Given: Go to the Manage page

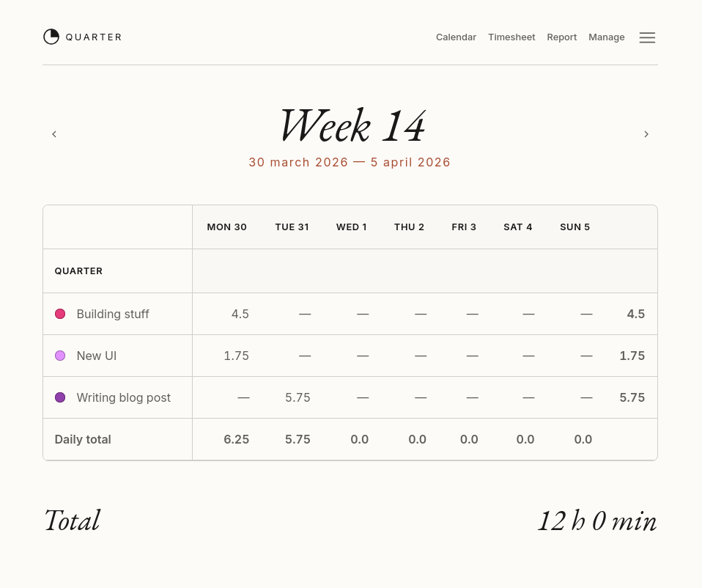Looking at the screenshot, I should click(607, 37).
